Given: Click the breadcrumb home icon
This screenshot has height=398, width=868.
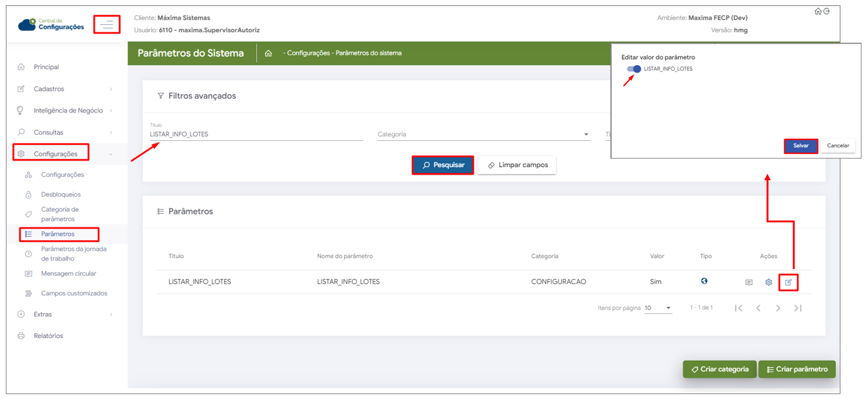Looking at the screenshot, I should [x=268, y=53].
